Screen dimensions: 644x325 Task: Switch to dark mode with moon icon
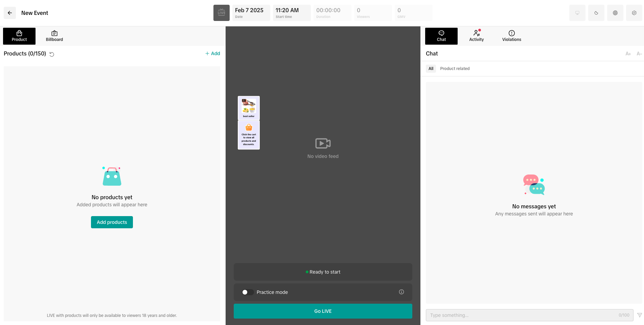(x=596, y=13)
